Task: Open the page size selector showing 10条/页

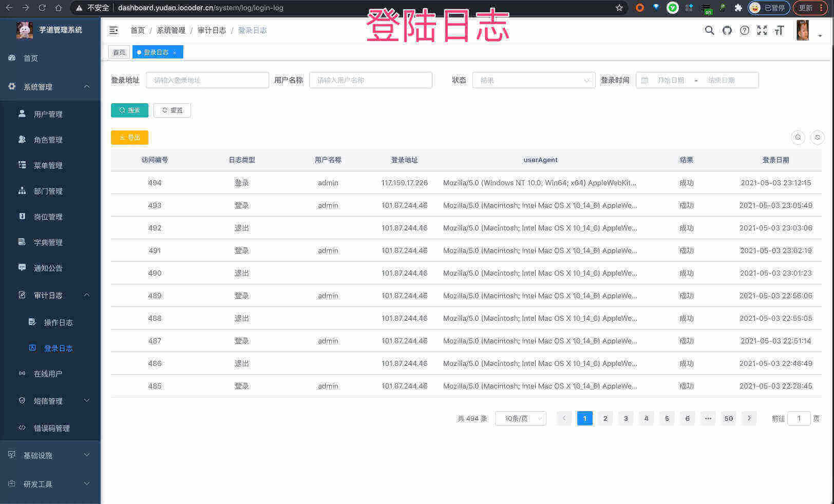Action: pyautogui.click(x=520, y=418)
